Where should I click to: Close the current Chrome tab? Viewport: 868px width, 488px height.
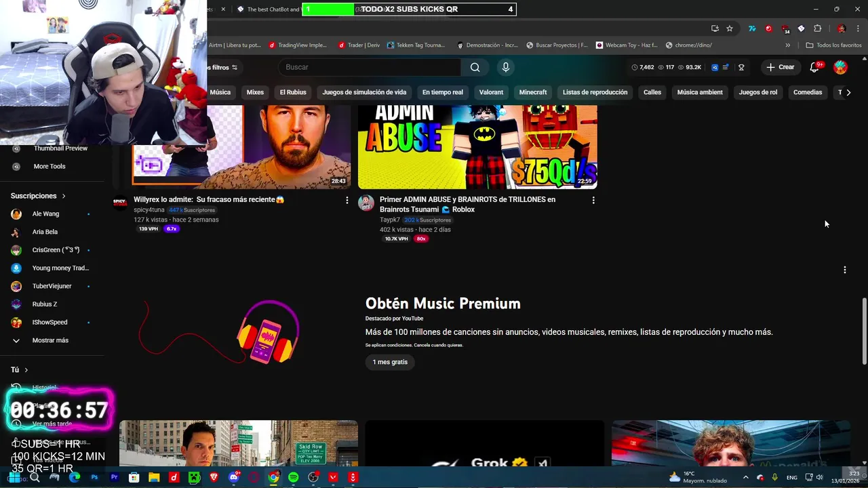coord(223,9)
